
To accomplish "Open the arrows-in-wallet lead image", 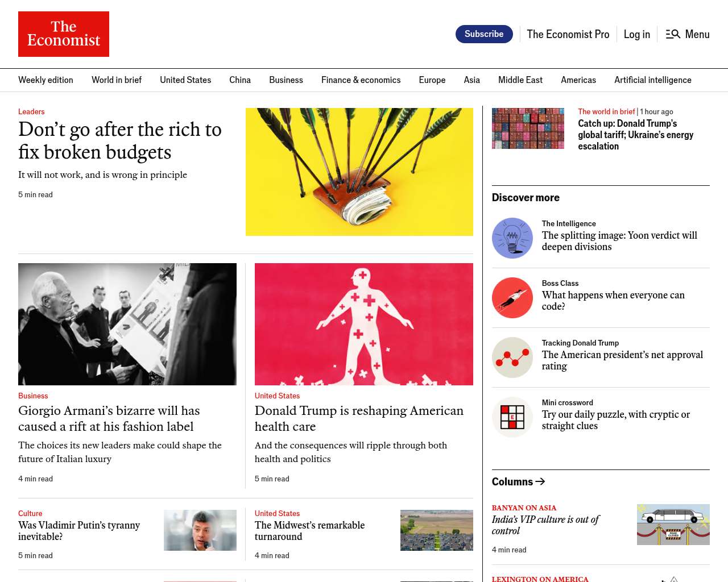I will (359, 172).
